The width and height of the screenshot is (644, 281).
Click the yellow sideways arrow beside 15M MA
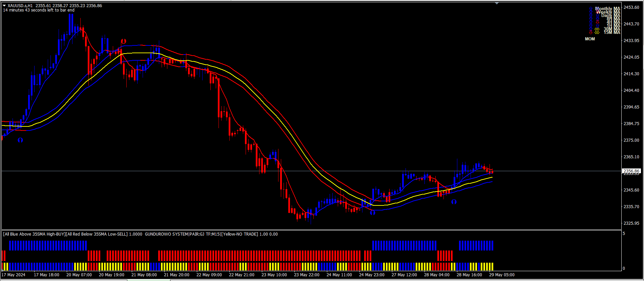(x=597, y=33)
